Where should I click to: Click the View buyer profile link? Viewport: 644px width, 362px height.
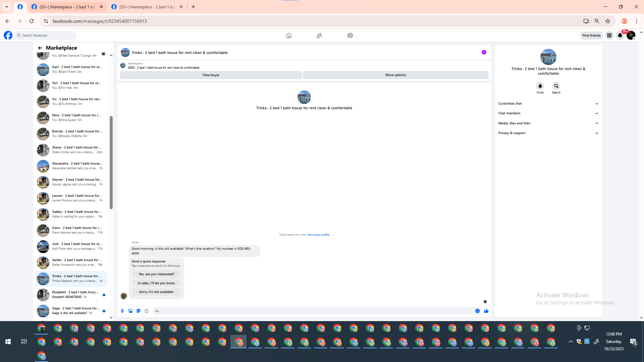318,235
